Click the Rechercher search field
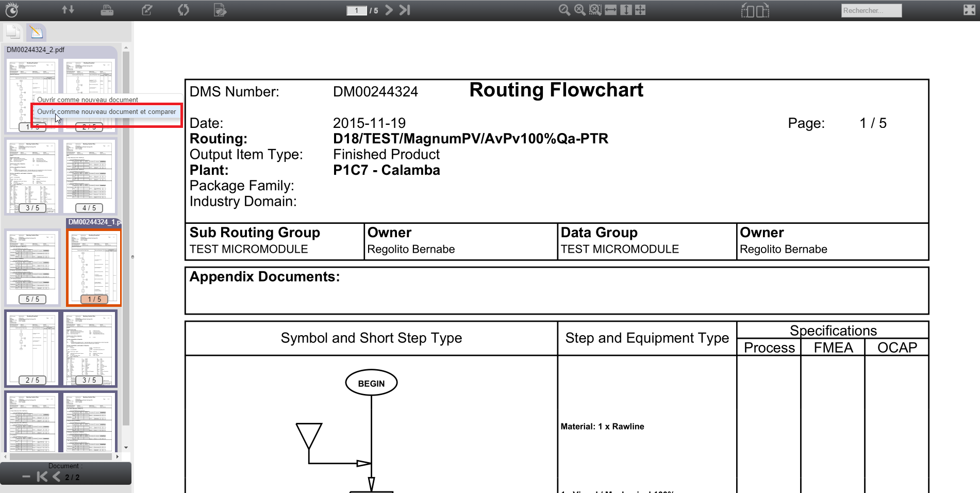980x493 pixels. pos(871,10)
